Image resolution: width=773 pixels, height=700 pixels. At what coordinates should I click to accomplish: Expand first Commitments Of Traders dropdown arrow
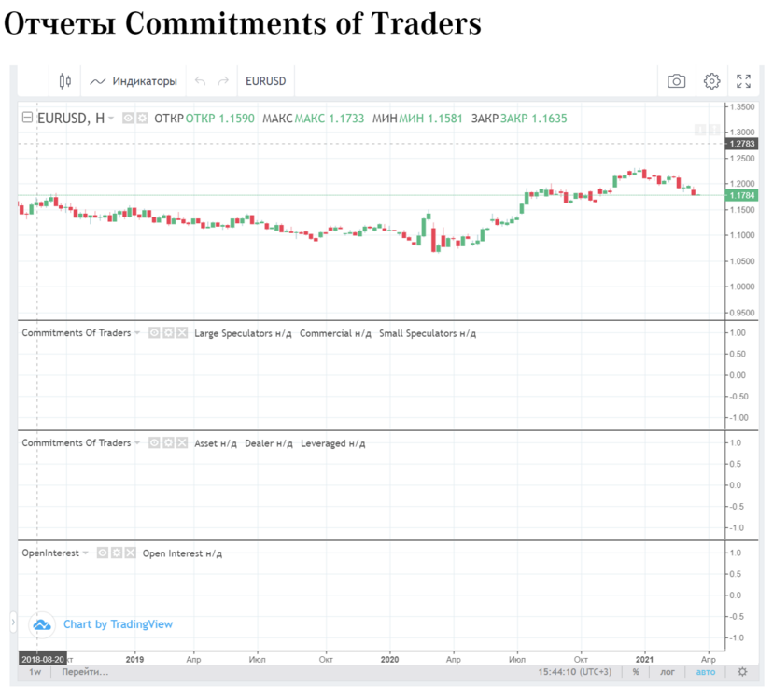pyautogui.click(x=137, y=333)
